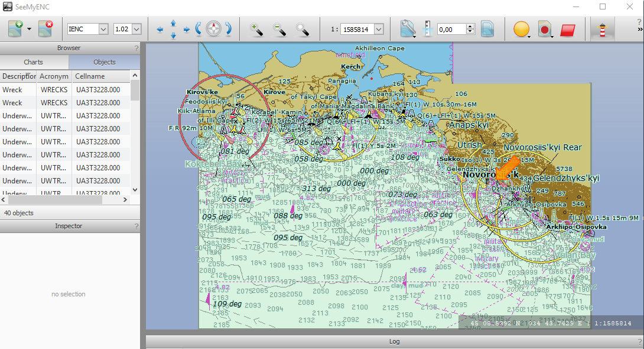The width and height of the screenshot is (644, 349).
Task: Switch to the Charts tab
Action: click(x=34, y=62)
